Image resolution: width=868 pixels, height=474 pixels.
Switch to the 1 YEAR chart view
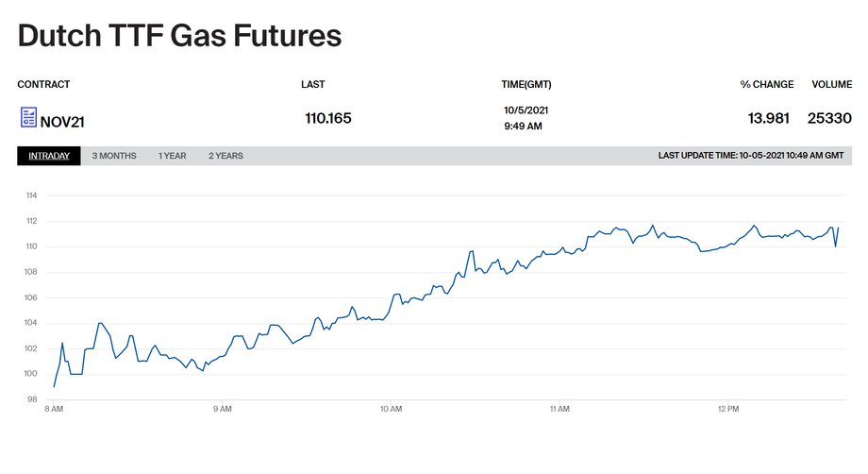pyautogui.click(x=172, y=156)
